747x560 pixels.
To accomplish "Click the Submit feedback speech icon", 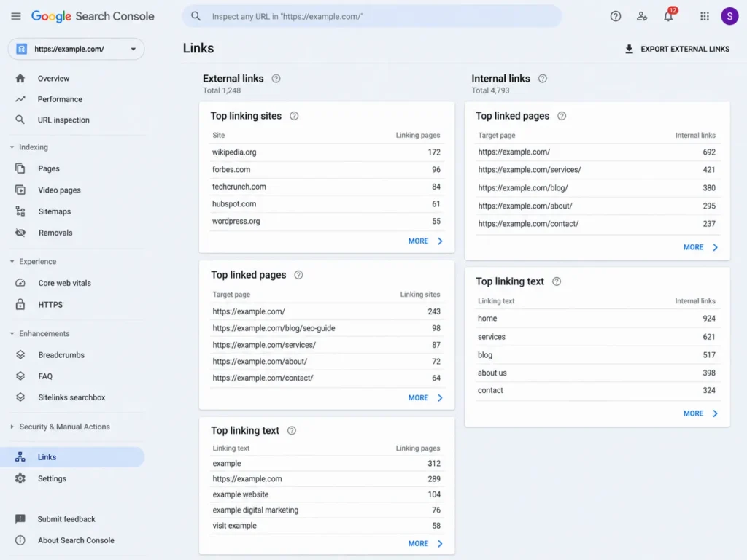I will coord(20,518).
